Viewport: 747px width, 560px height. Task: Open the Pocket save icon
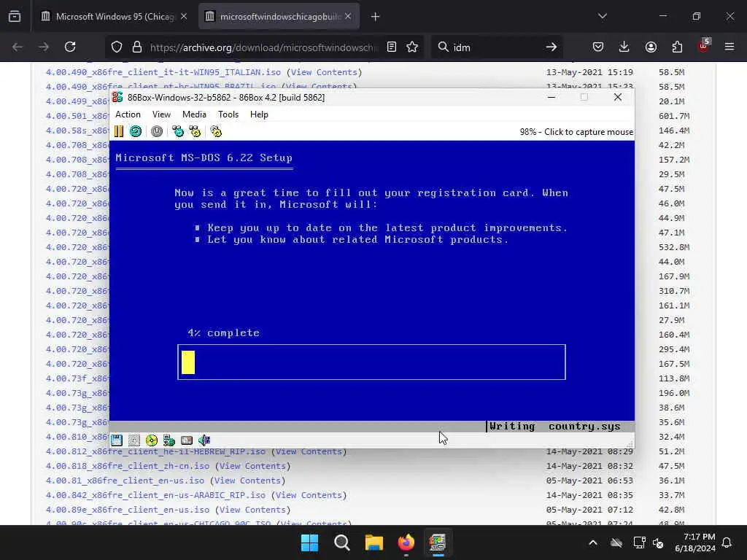pyautogui.click(x=598, y=47)
